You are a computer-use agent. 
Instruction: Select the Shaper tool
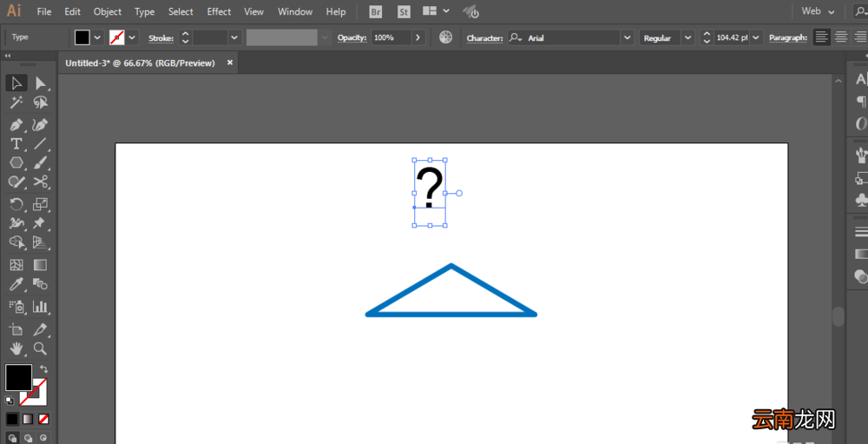[16, 182]
